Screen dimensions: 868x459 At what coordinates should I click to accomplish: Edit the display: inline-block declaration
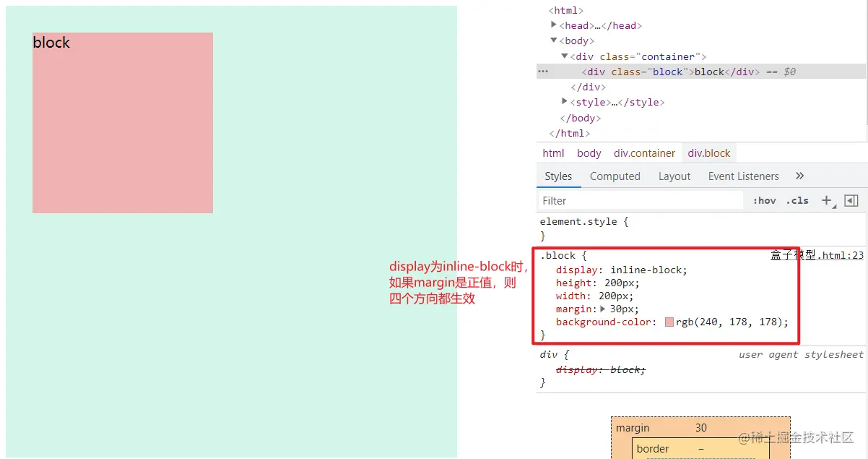[622, 270]
